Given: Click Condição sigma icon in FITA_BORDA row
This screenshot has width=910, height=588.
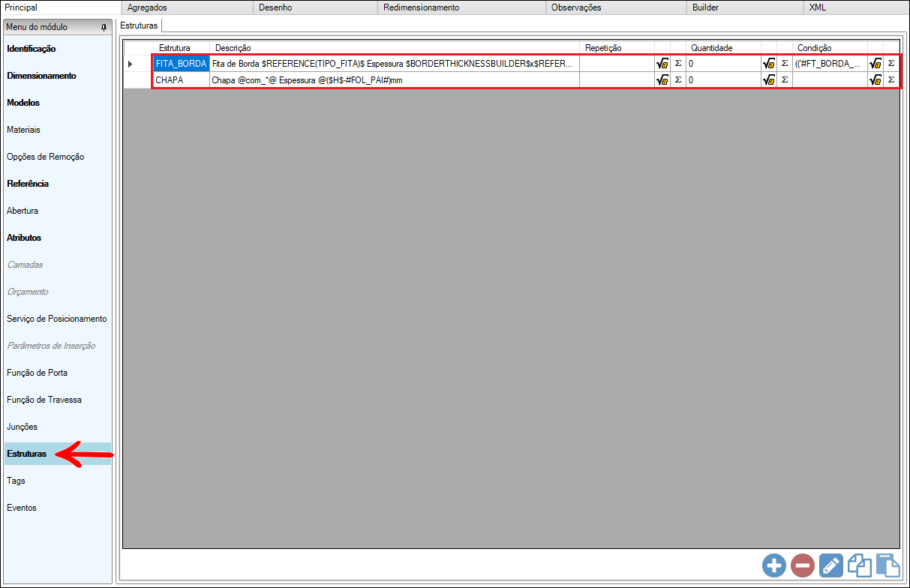Looking at the screenshot, I should [x=891, y=64].
